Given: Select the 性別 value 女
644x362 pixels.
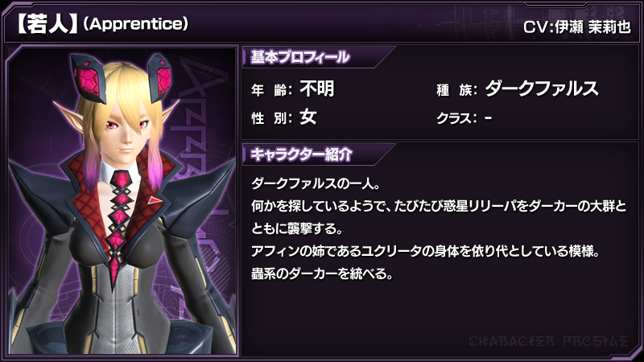Looking at the screenshot, I should point(308,117).
